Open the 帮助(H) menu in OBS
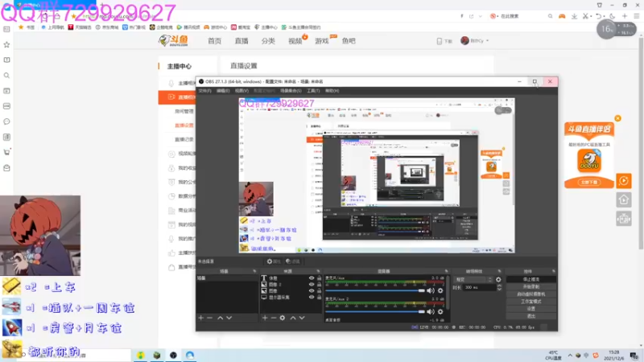 [x=332, y=91]
